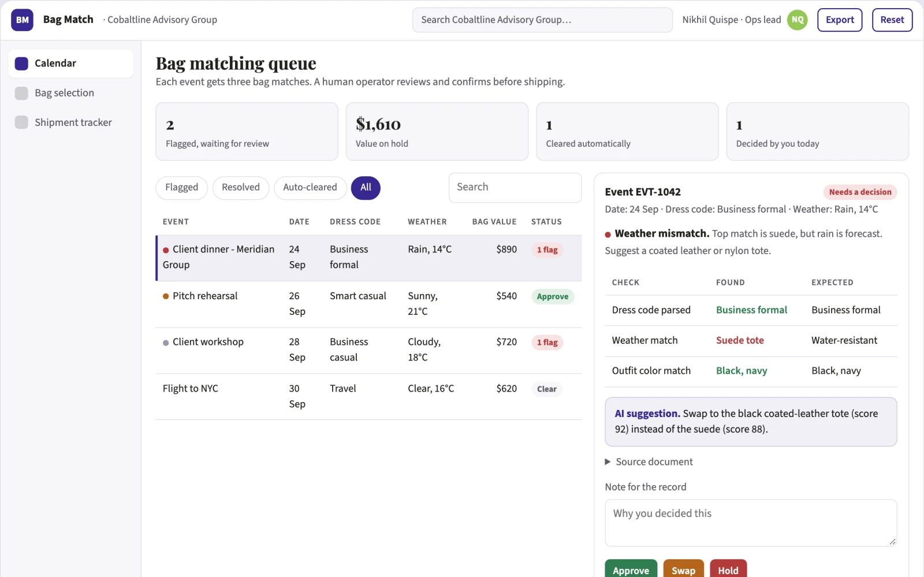Click the Needs a decision badge
Screen dimensions: 924x577
[860, 192]
